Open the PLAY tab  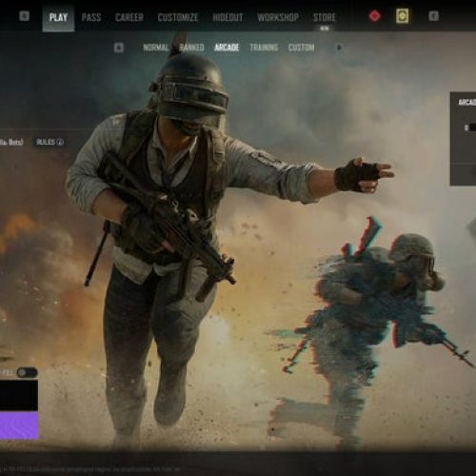point(58,17)
